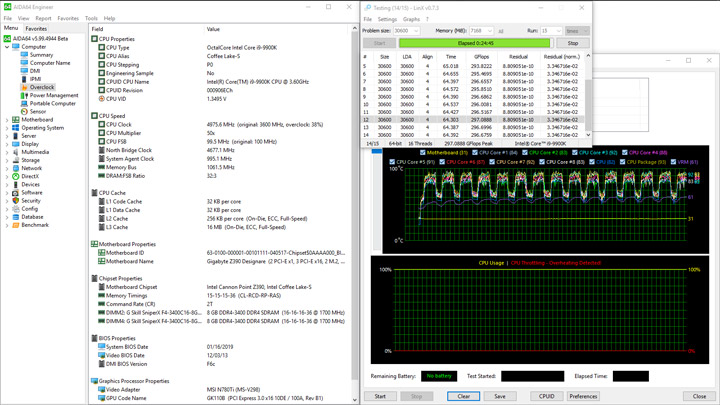720x405 pixels.
Task: Toggle the VRM temperature checkbox
Action: click(x=673, y=161)
